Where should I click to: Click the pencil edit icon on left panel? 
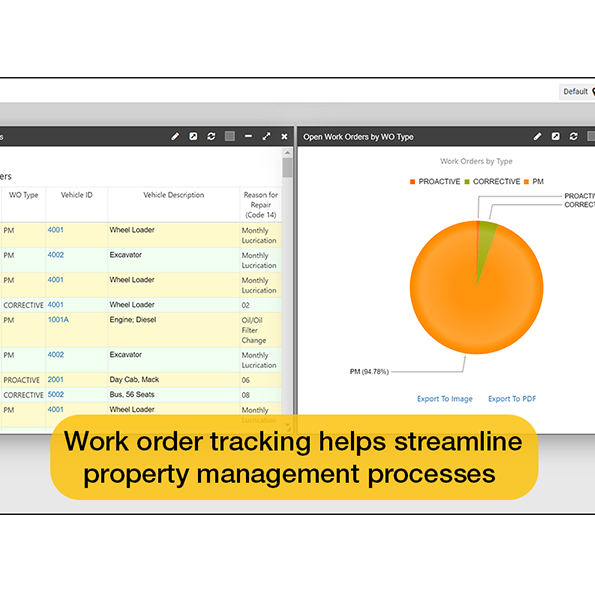tap(175, 137)
